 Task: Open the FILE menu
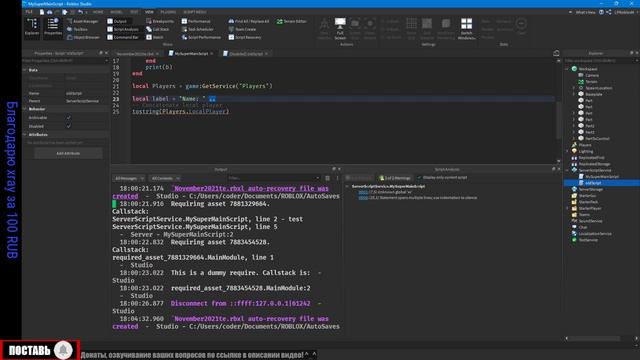pyautogui.click(x=29, y=12)
